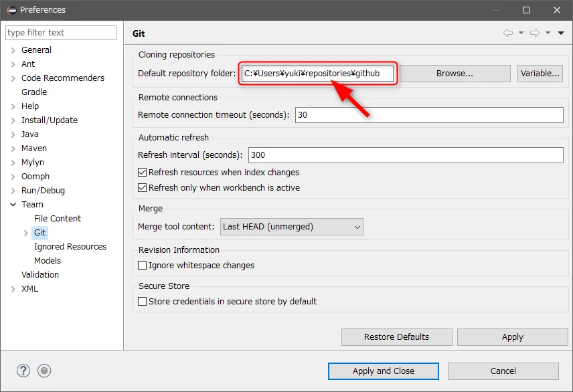This screenshot has height=392, width=573.
Task: Select File Content in the tree
Action: [x=58, y=219]
